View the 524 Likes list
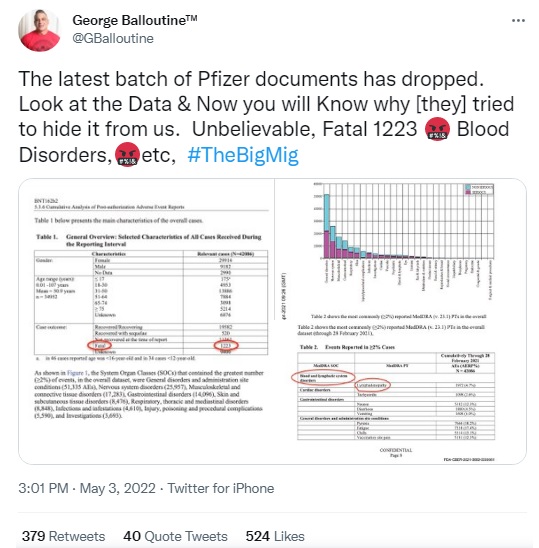 coord(275,536)
